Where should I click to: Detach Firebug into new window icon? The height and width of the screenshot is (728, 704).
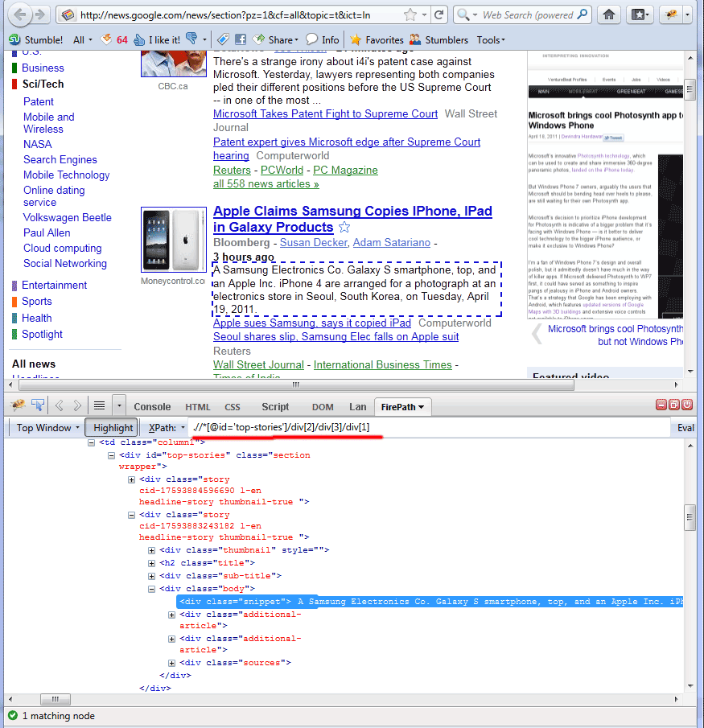pos(673,405)
